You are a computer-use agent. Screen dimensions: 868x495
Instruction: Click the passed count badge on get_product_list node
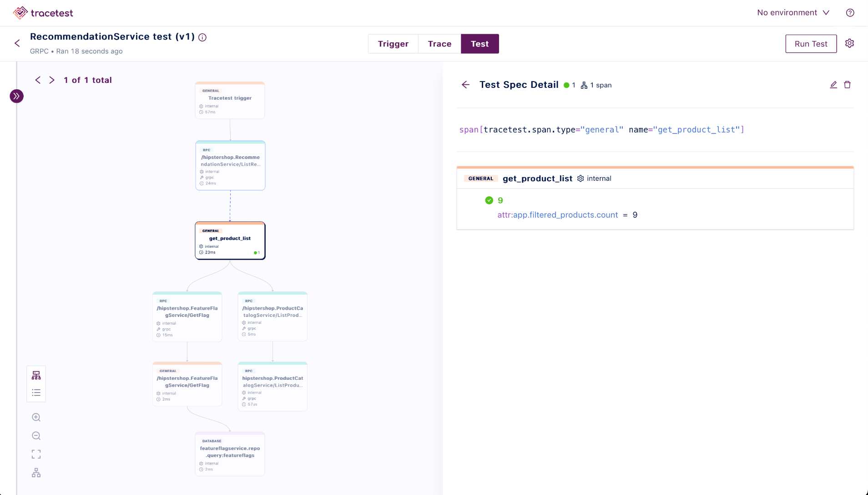(x=257, y=253)
